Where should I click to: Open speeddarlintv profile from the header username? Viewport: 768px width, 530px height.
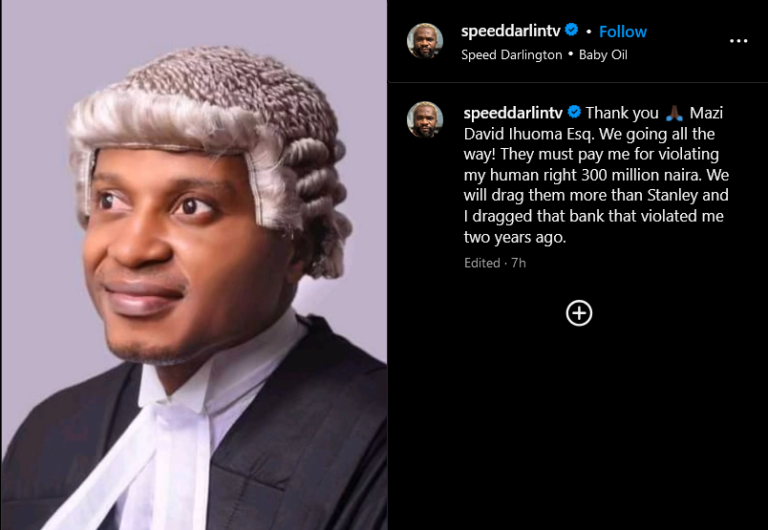(510, 31)
